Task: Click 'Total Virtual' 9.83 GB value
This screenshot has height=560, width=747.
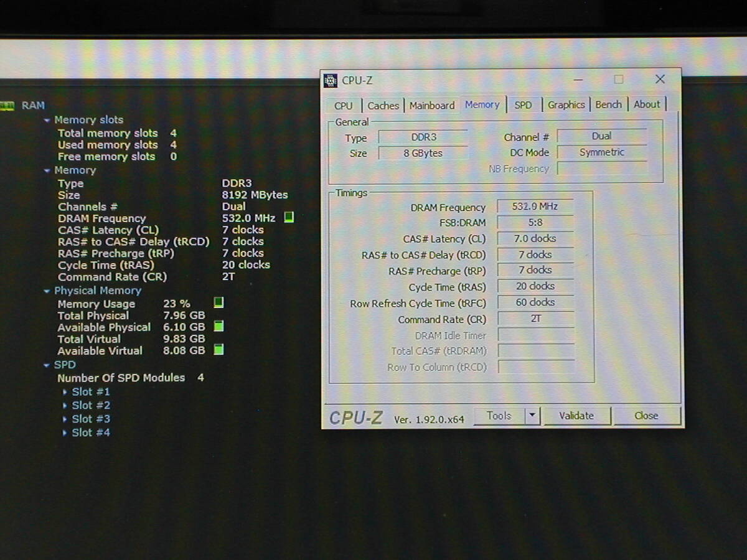Action: [x=184, y=339]
